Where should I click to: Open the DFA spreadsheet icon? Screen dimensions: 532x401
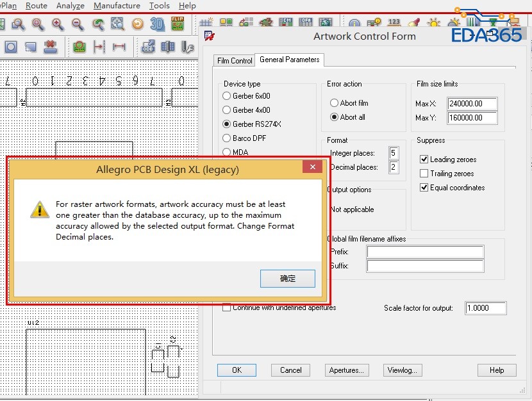point(305,22)
